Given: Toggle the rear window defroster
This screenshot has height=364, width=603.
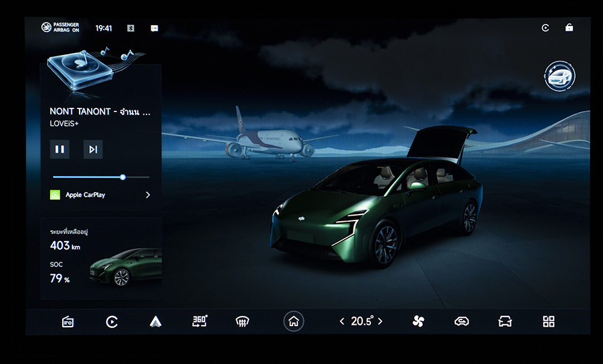Looking at the screenshot, I should pos(242,322).
